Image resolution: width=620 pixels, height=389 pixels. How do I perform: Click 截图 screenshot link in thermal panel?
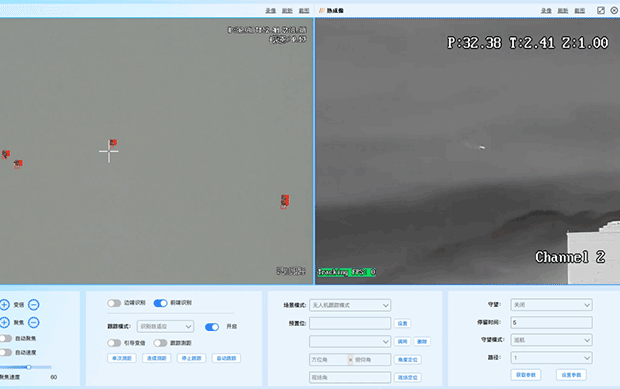tap(580, 11)
